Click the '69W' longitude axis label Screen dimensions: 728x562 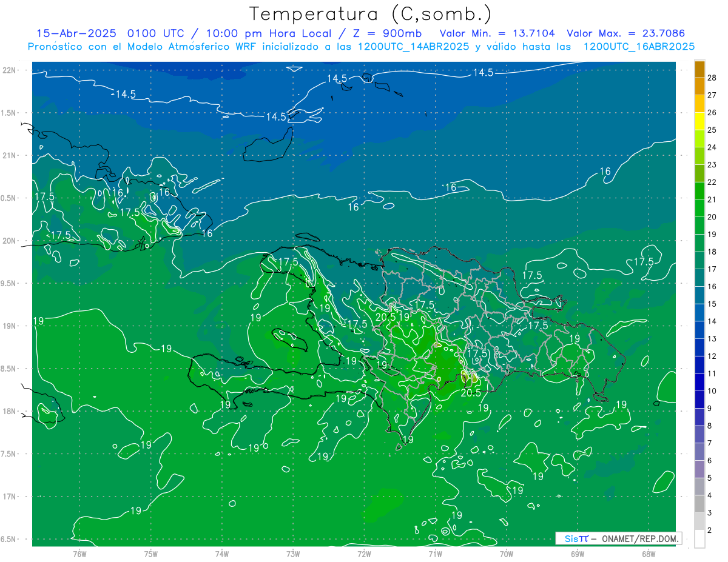pos(578,554)
